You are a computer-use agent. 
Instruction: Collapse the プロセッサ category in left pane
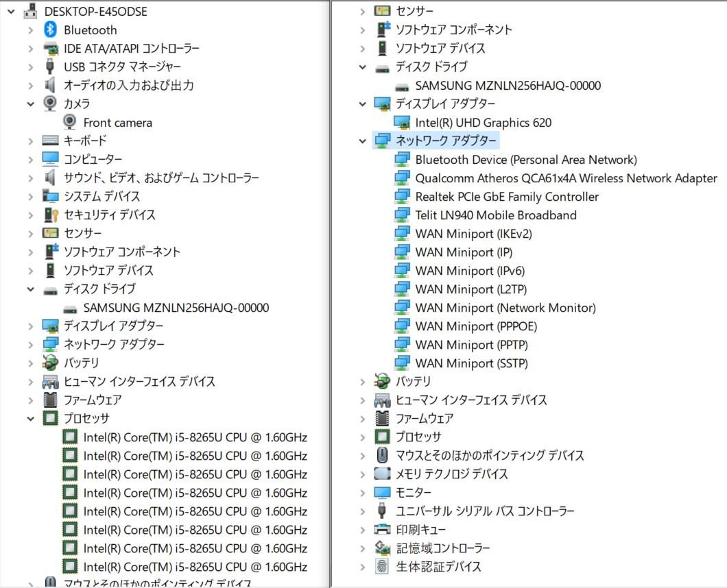click(x=31, y=419)
